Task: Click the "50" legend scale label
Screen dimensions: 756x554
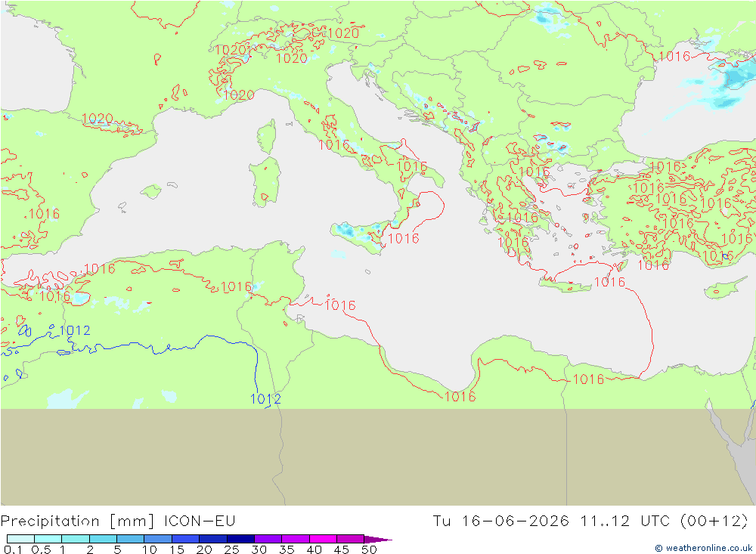Action: (x=369, y=549)
